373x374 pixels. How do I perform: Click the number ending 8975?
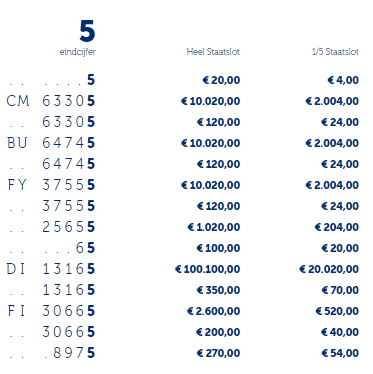pyautogui.click(x=69, y=353)
